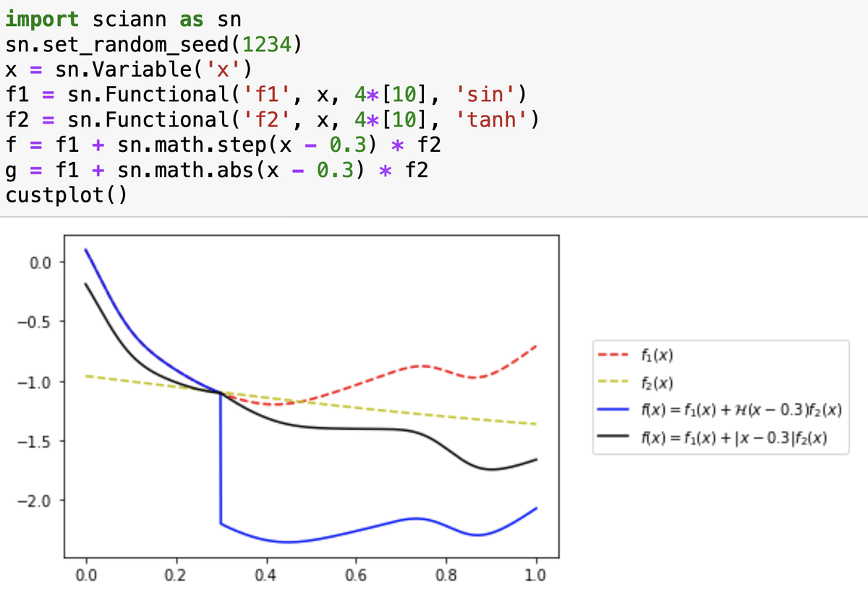
Task: Click the f2 = sn.Functional 'tanh' line
Action: pyautogui.click(x=272, y=120)
